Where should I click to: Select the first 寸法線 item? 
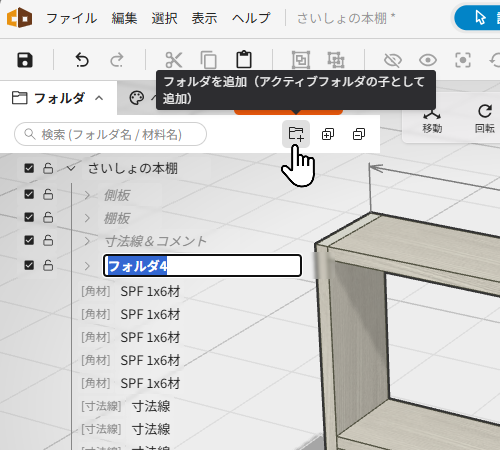pos(151,406)
